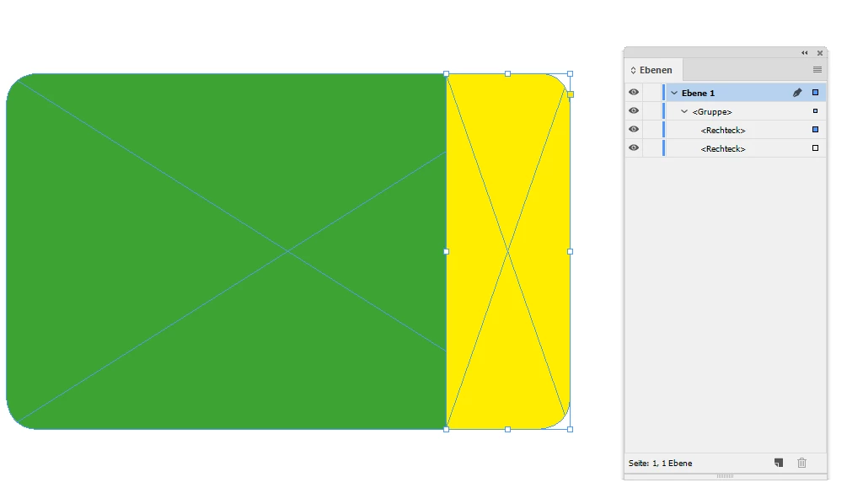This screenshot has height=504, width=863.
Task: Toggle eye icon of first Rechteck row
Action: click(634, 129)
